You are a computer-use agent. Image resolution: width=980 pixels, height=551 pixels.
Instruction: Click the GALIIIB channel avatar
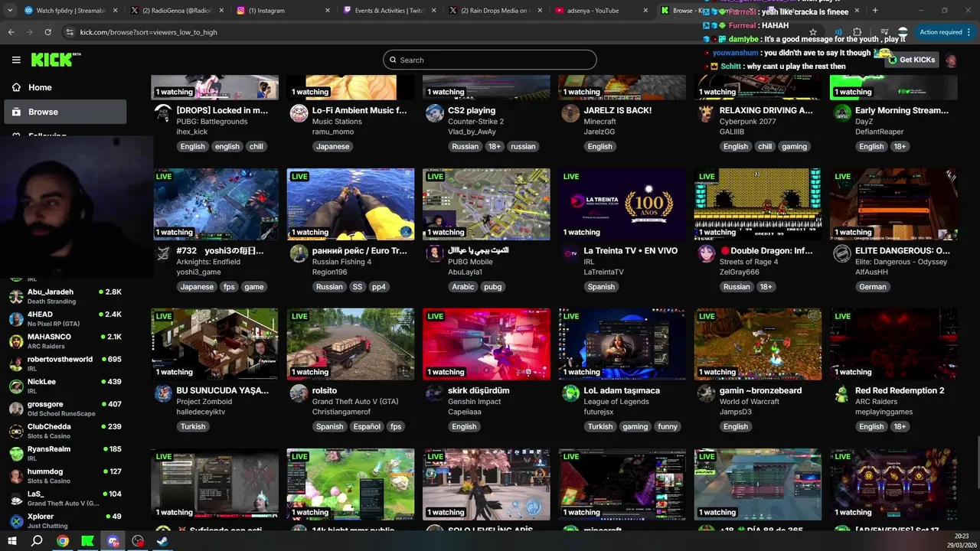point(706,113)
